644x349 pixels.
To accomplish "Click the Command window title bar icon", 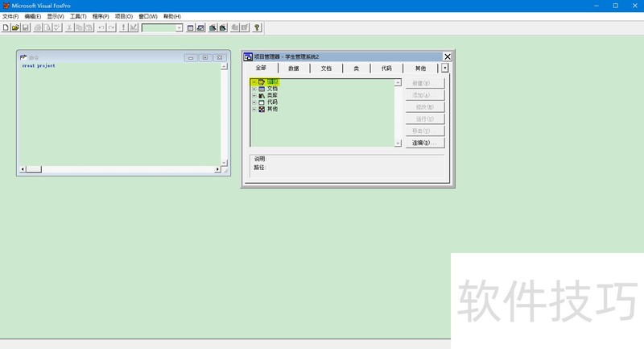I will click(x=23, y=57).
